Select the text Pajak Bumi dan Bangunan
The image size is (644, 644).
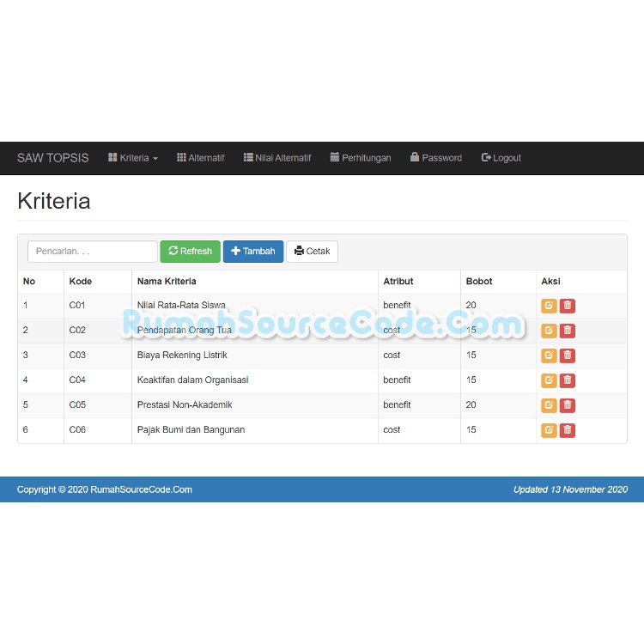tap(191, 429)
